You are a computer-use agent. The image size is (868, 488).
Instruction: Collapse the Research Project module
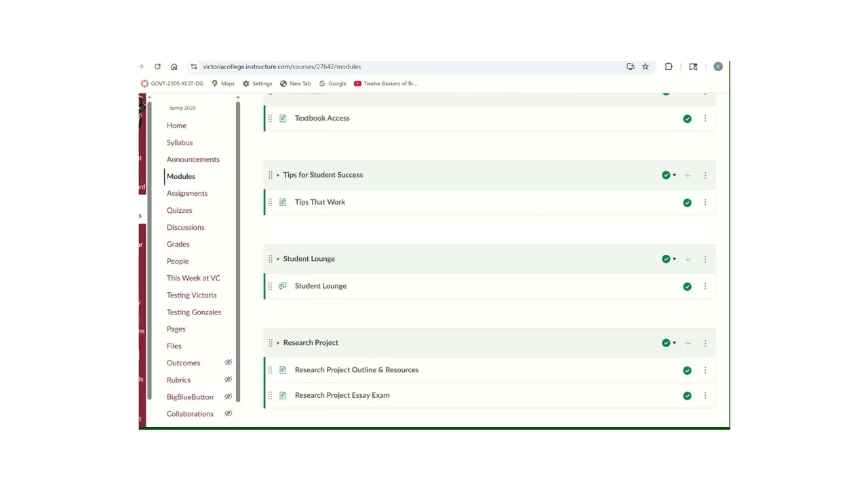pyautogui.click(x=277, y=343)
